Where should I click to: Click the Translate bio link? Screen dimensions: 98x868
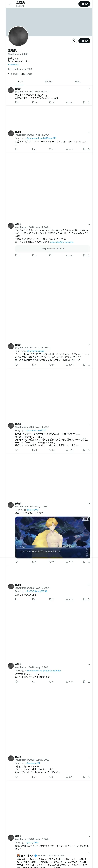14,65
